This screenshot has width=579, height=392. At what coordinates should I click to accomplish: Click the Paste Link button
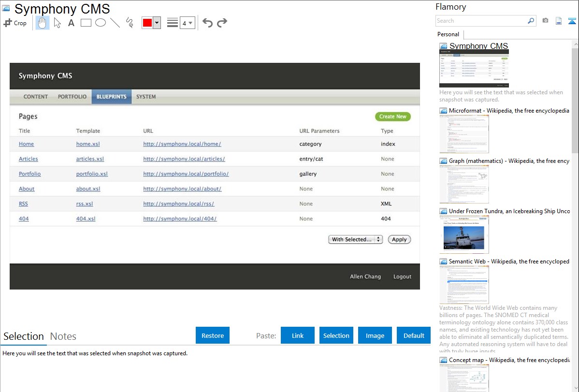coord(298,335)
